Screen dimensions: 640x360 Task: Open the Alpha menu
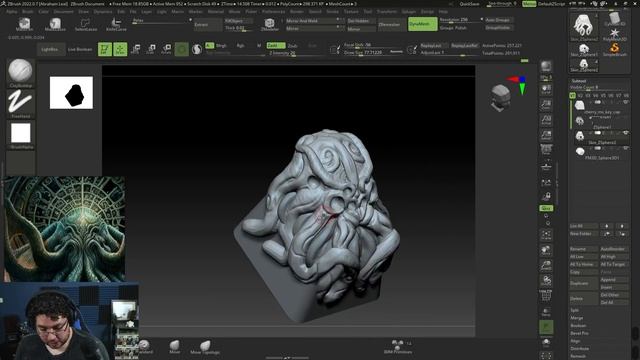[x=12, y=12]
